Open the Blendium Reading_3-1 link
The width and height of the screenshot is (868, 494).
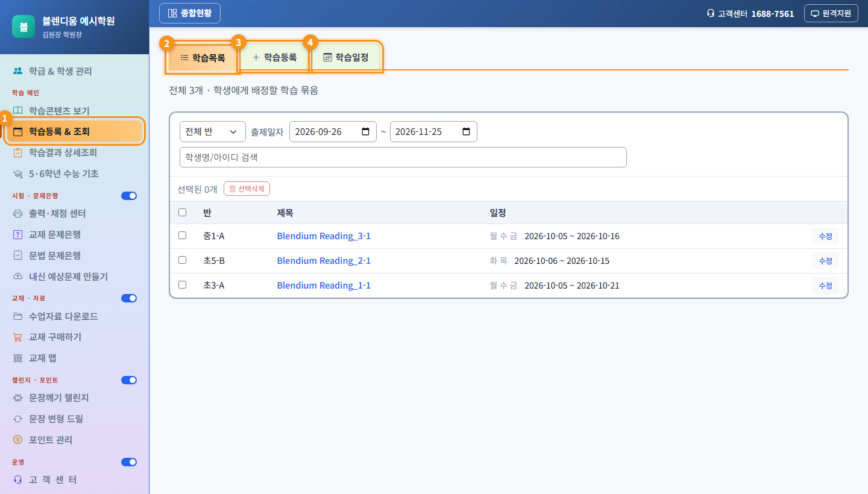coord(324,236)
